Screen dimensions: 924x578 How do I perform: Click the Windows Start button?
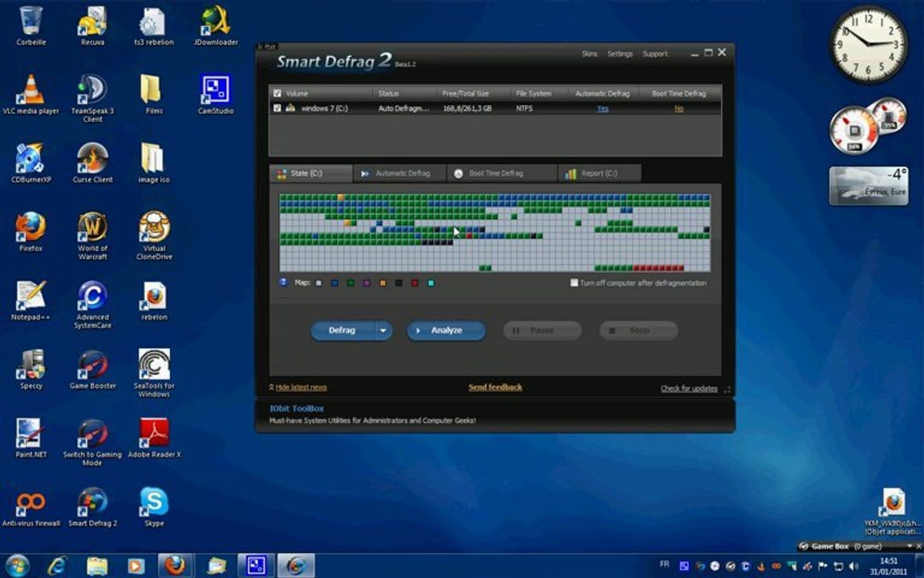tap(17, 566)
